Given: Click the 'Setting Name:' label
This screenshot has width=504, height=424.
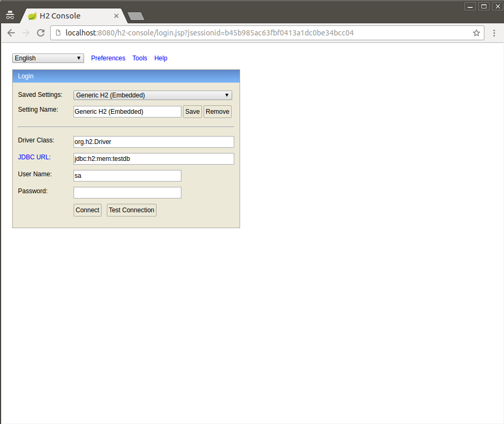Looking at the screenshot, I should click(x=38, y=110).
